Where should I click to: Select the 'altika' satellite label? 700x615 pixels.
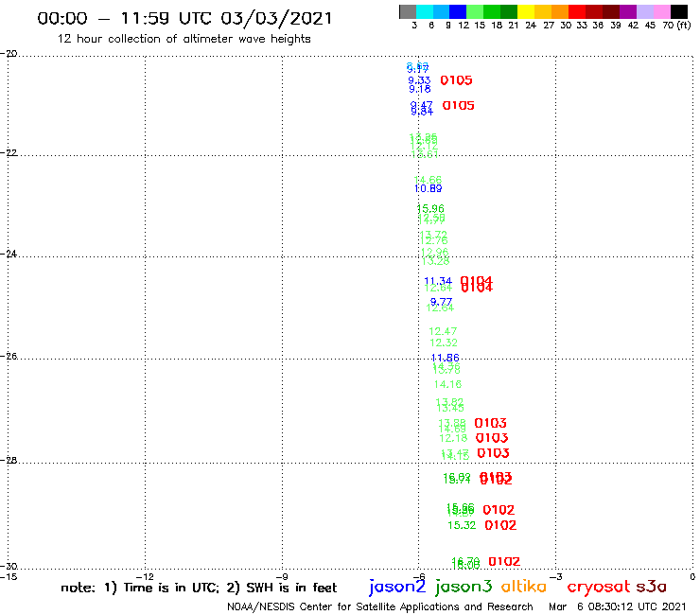click(x=524, y=586)
